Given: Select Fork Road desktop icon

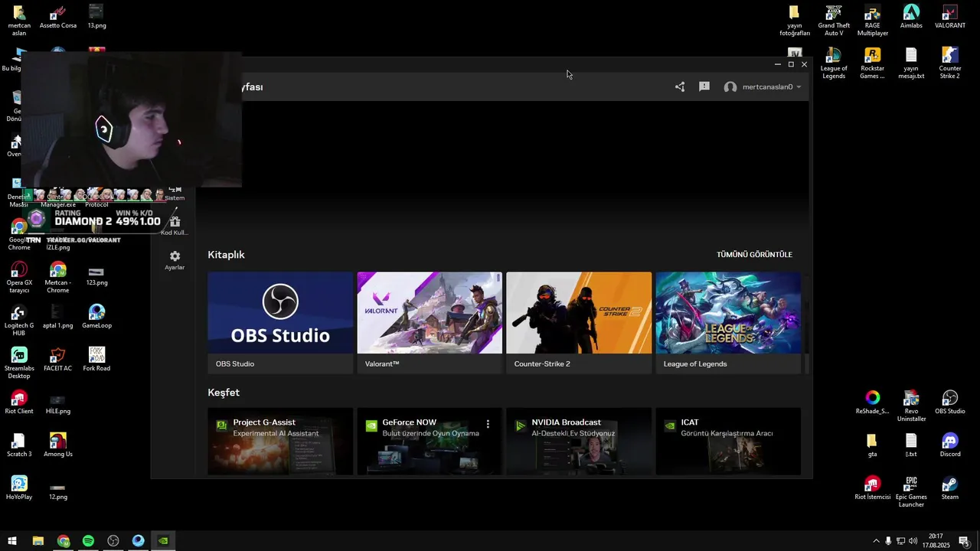Looking at the screenshot, I should click(x=96, y=360).
